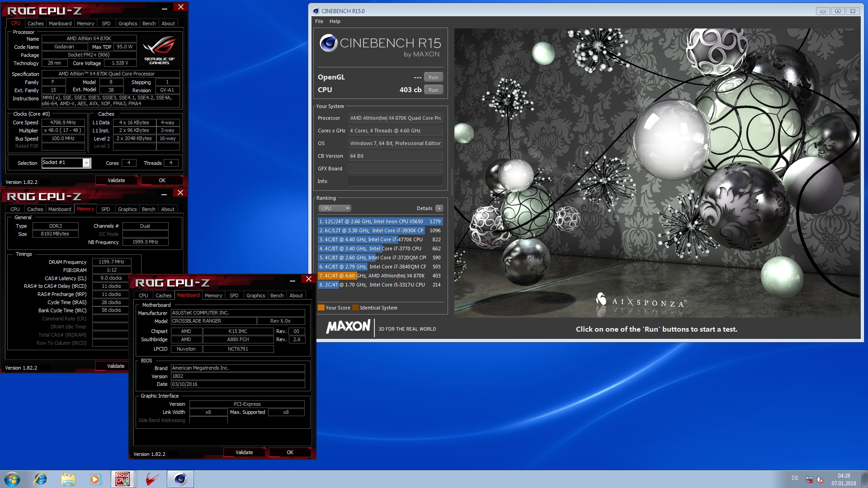The image size is (868, 488).
Task: Click the Cinebench window title icon
Action: pyautogui.click(x=316, y=11)
